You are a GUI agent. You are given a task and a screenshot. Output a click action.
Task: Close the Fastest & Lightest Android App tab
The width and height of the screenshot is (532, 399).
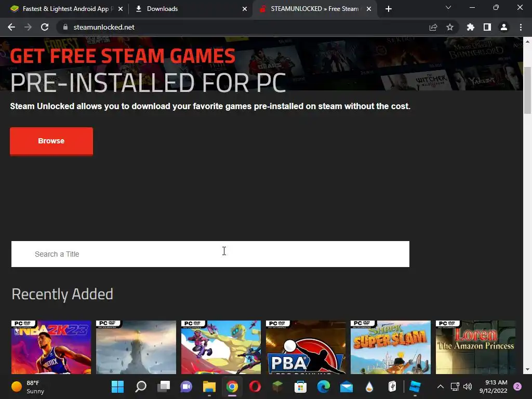[121, 9]
